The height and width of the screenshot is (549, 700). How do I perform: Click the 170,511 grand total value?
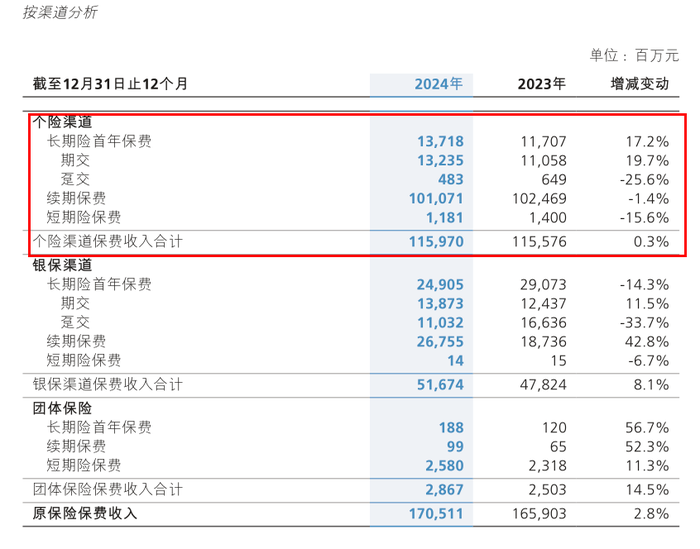[436, 514]
